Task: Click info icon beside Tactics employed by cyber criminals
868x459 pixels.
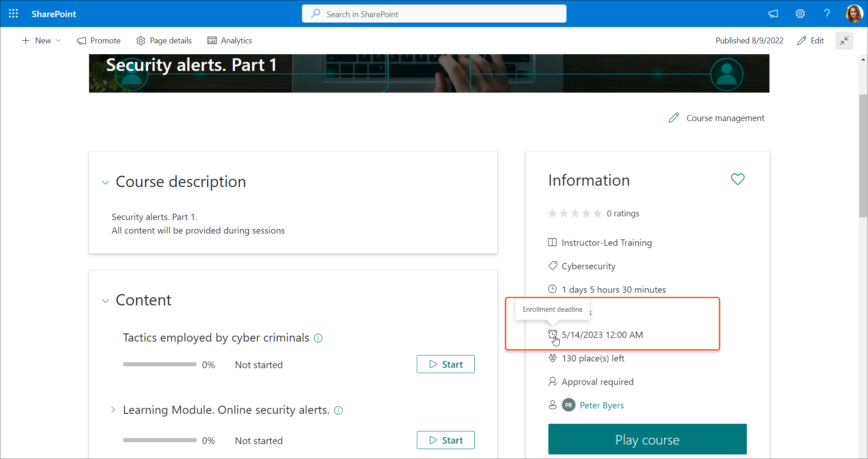Action: (318, 338)
